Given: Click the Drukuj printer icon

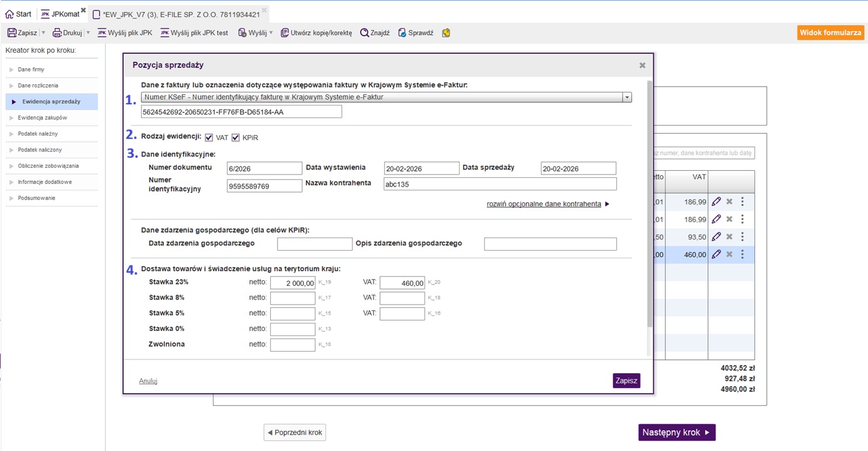Looking at the screenshot, I should (x=57, y=33).
